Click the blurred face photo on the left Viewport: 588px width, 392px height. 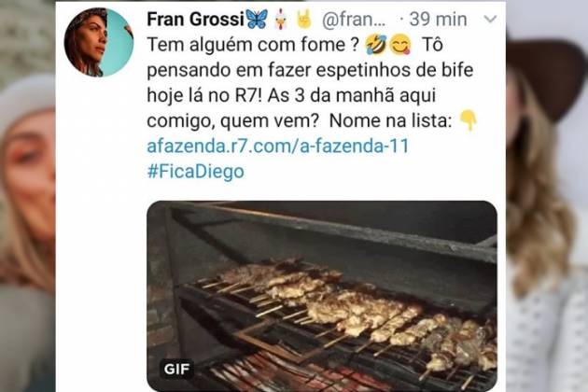28,196
